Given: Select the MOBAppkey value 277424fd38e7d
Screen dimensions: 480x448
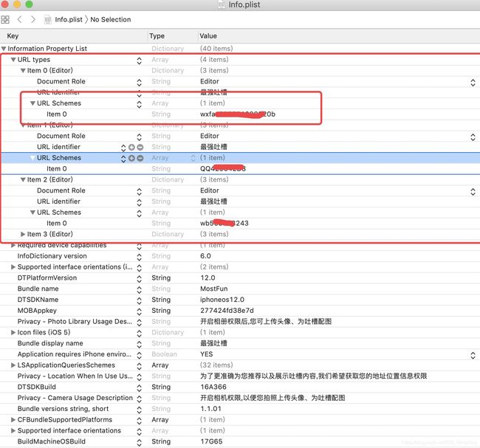Looking at the screenshot, I should point(227,311).
